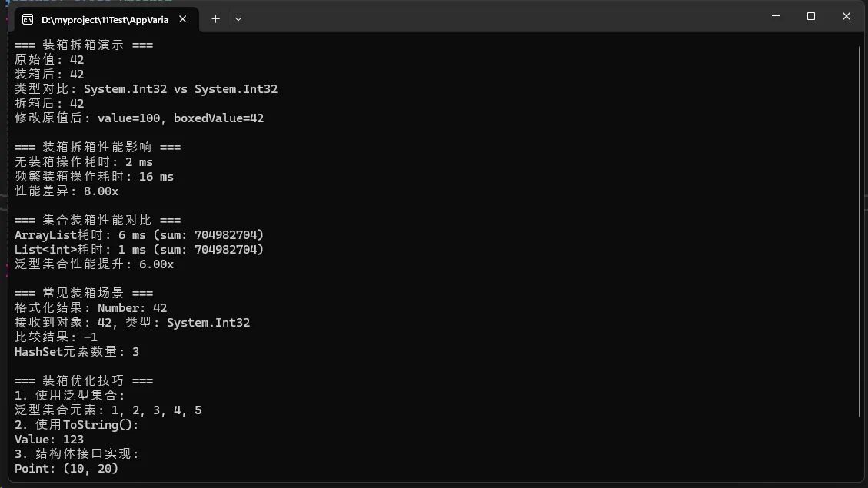Click the vertical scrollbar thumb
Viewport: 868px width, 488px height.
[x=860, y=231]
